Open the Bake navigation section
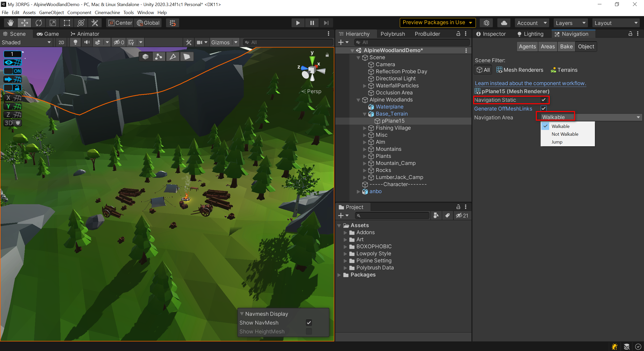 566,47
